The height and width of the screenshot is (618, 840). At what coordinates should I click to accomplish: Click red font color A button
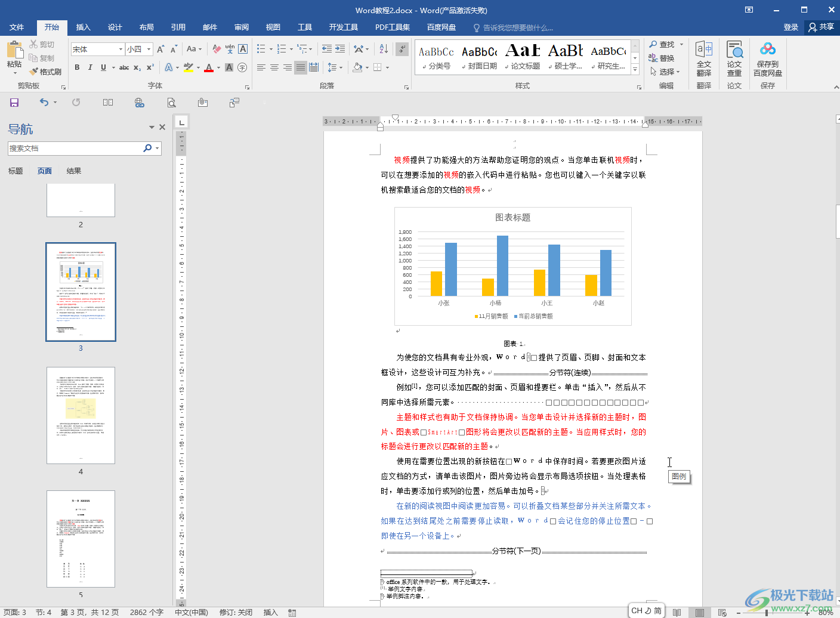pos(209,67)
